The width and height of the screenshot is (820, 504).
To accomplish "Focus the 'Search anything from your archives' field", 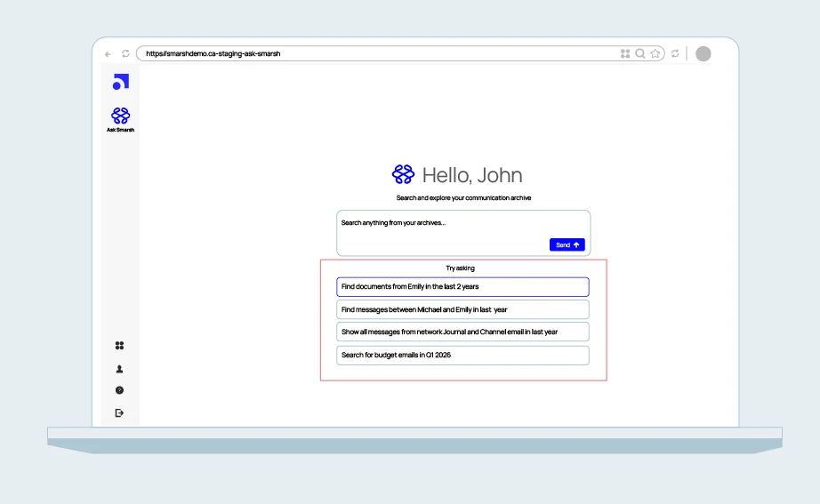I will (463, 233).
